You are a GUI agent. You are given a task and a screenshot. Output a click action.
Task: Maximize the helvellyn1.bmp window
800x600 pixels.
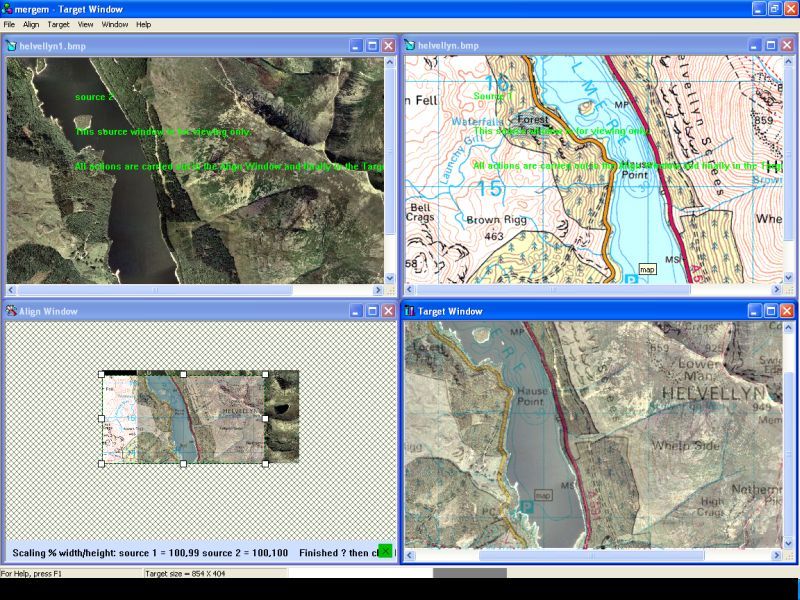click(372, 46)
